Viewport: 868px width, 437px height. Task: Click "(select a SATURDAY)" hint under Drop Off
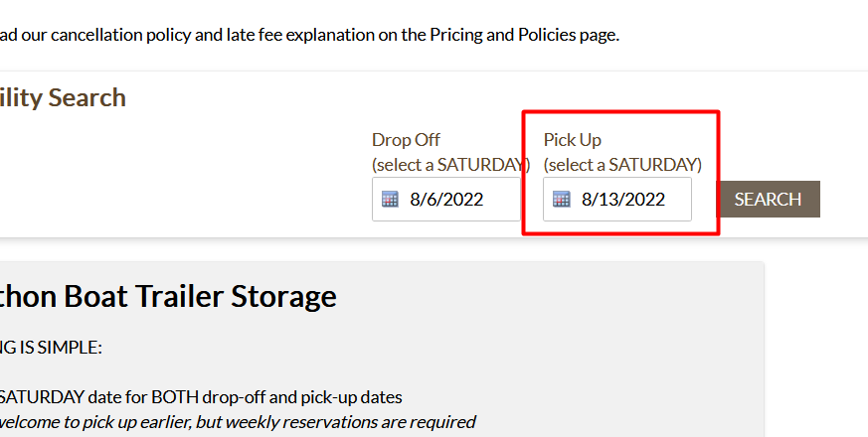pos(450,164)
